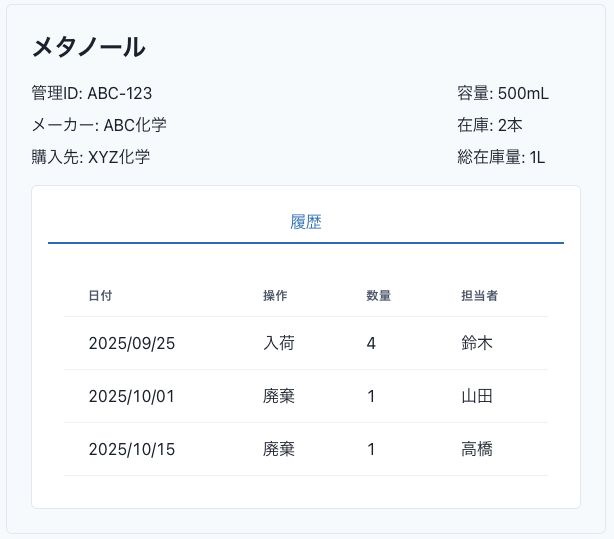The image size is (614, 539).
Task: Click the 在庫: 2本 field
Action: pos(489,125)
